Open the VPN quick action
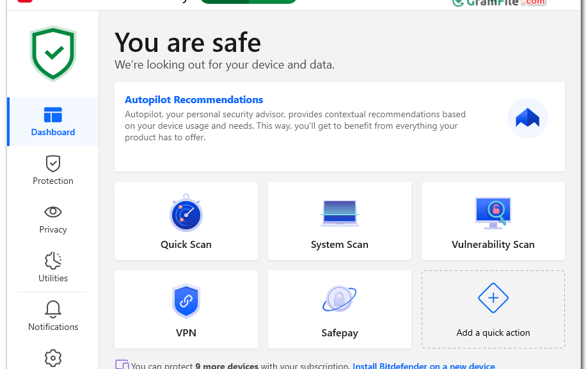 [186, 309]
